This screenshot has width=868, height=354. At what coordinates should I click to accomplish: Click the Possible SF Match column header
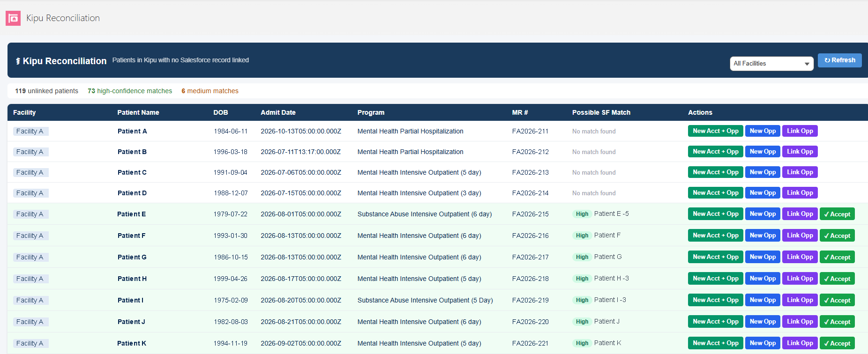pyautogui.click(x=601, y=112)
